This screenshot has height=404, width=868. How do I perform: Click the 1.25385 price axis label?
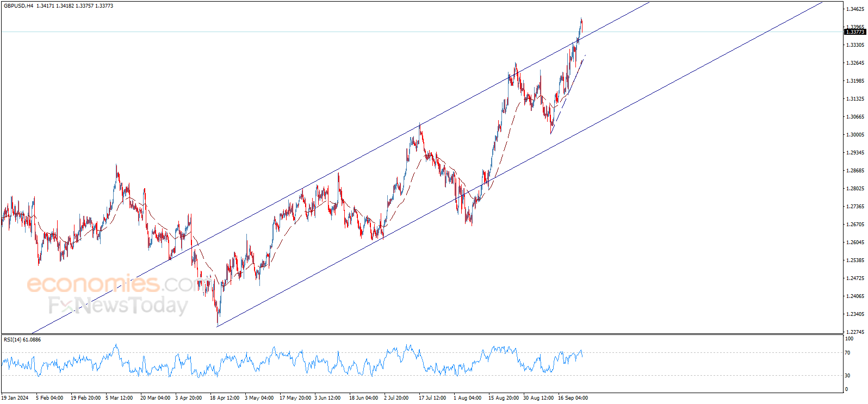click(x=855, y=260)
